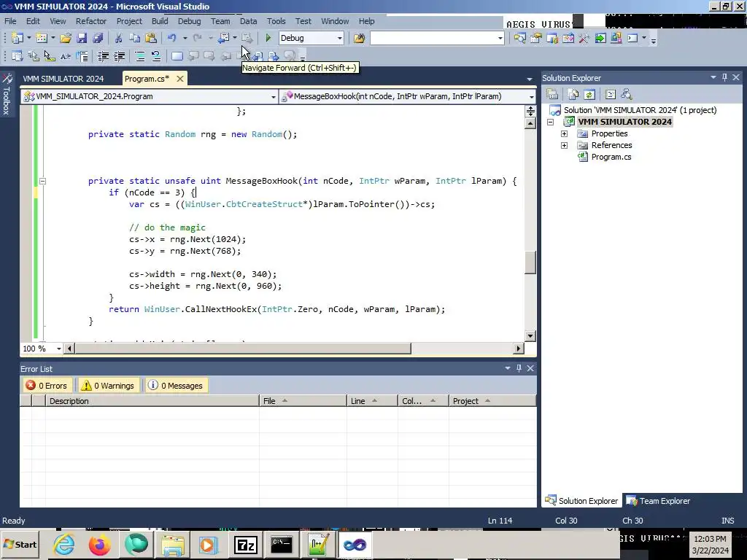Open the Command Window toolbar icon
The image size is (747, 560).
click(x=632, y=38)
